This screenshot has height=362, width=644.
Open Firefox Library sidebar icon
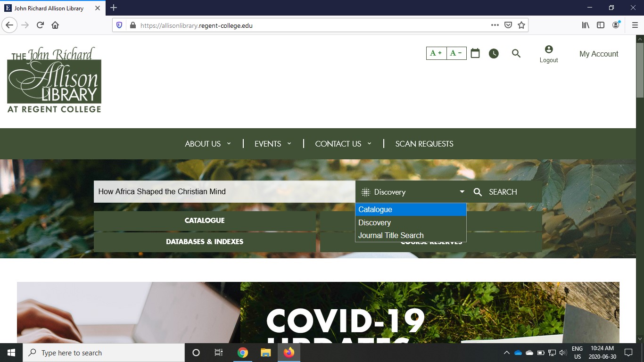(x=586, y=25)
